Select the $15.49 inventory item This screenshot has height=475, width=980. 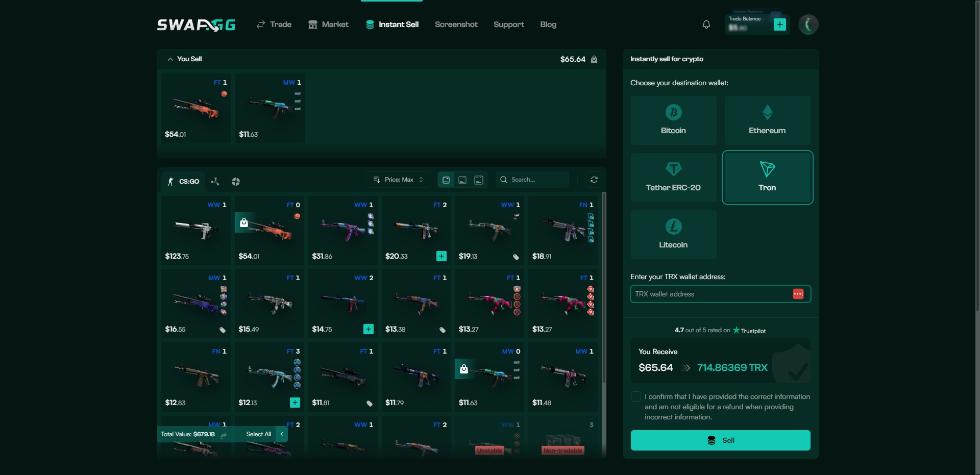click(x=269, y=304)
